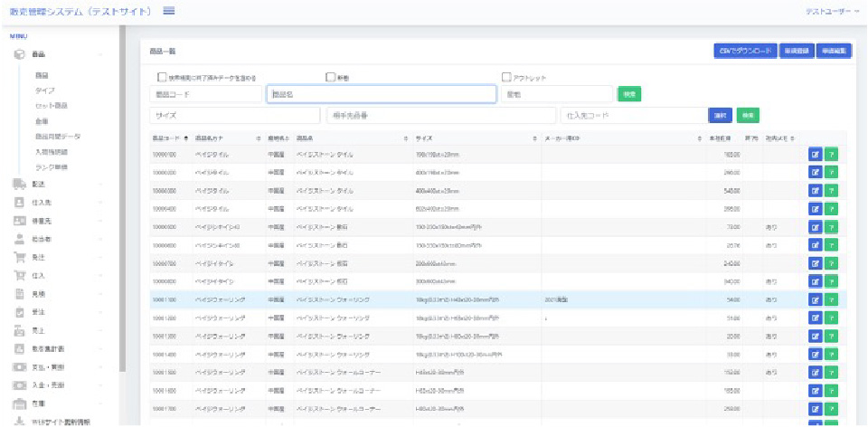
Task: Select セット商品 in the sidebar
Action: (52, 106)
